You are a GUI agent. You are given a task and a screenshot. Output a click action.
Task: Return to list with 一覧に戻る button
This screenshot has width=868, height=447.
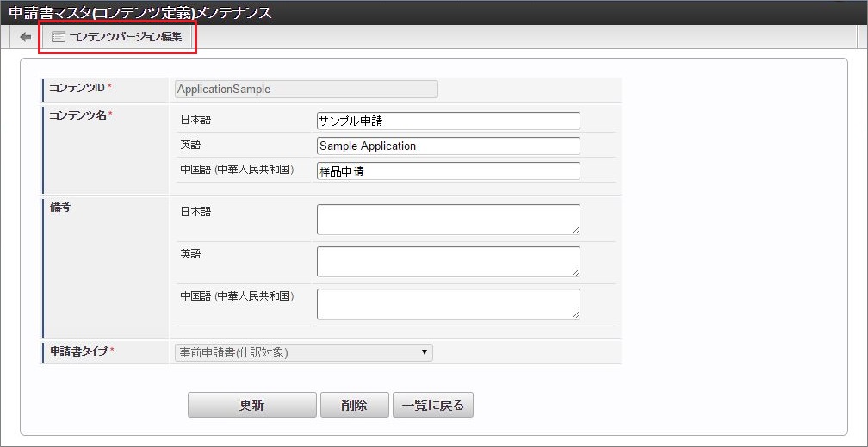coord(432,405)
